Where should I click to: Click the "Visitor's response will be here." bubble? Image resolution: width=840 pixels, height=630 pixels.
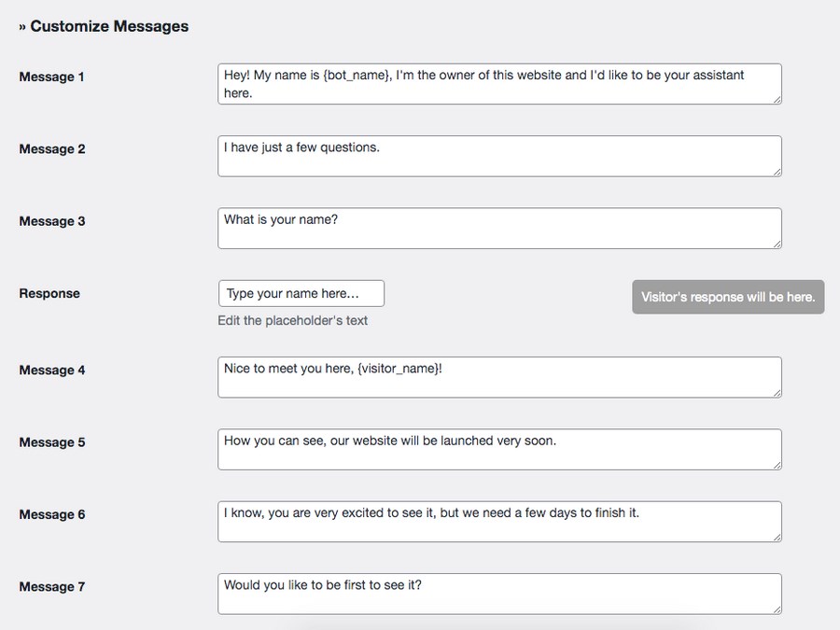[x=728, y=297]
